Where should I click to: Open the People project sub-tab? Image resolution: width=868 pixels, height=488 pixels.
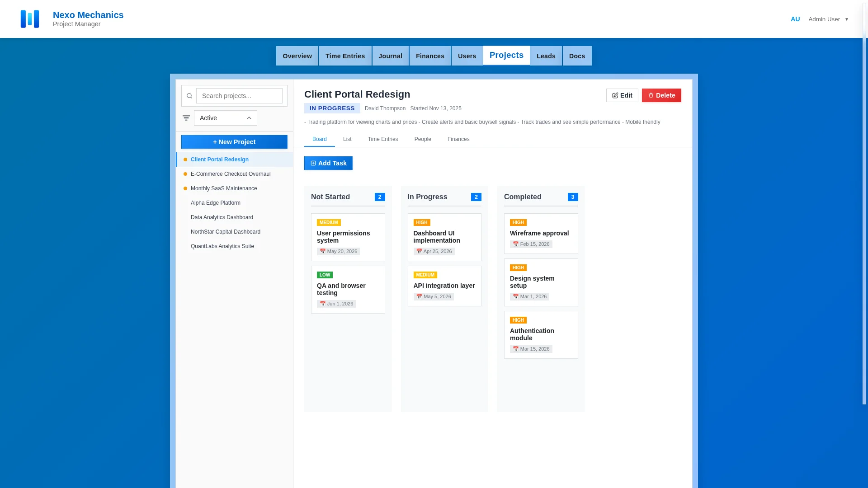pyautogui.click(x=423, y=139)
